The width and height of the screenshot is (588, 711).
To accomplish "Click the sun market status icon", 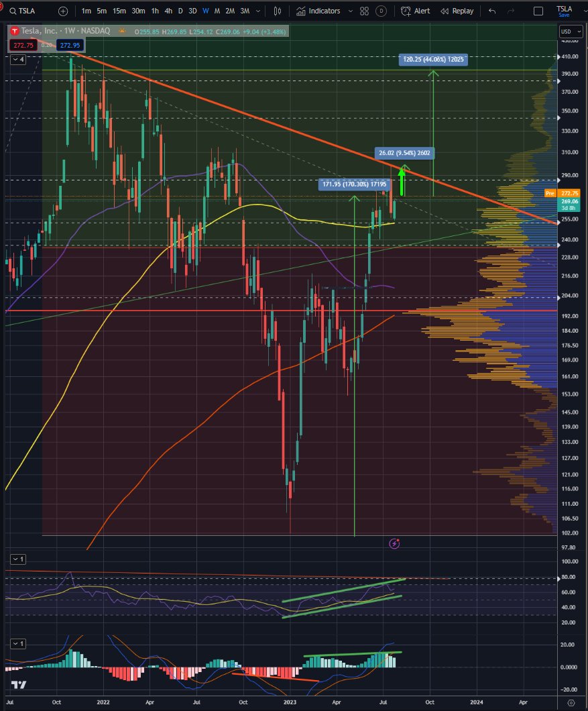I will [x=122, y=31].
